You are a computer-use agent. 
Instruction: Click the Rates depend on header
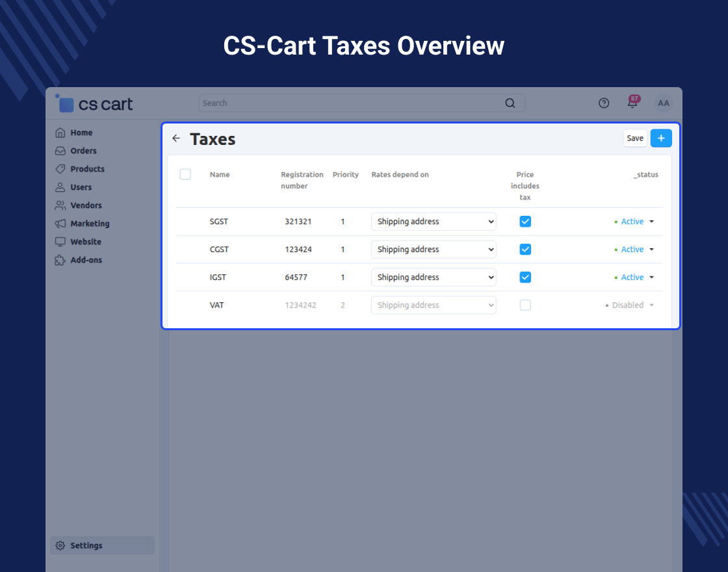pos(400,175)
